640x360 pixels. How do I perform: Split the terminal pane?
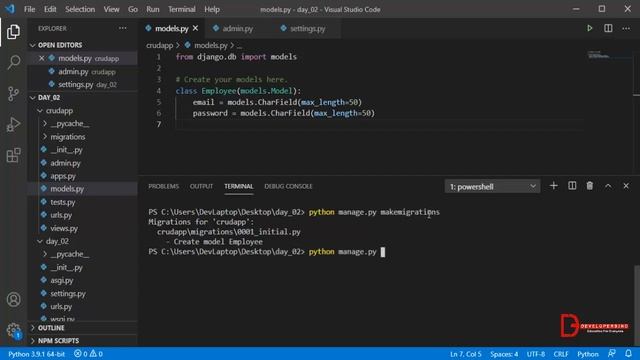click(x=572, y=186)
